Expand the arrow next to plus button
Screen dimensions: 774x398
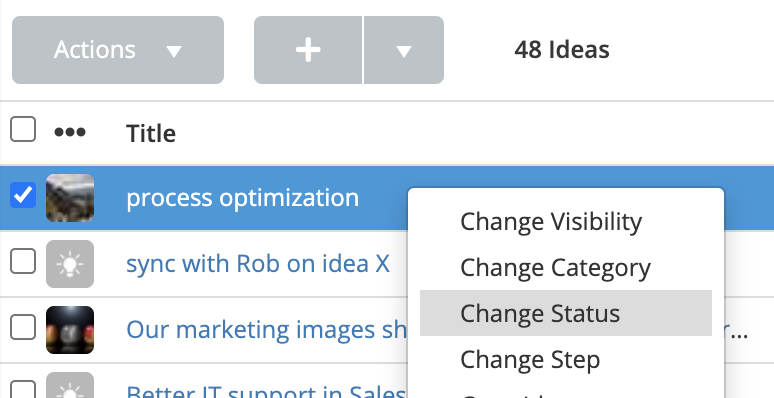404,50
